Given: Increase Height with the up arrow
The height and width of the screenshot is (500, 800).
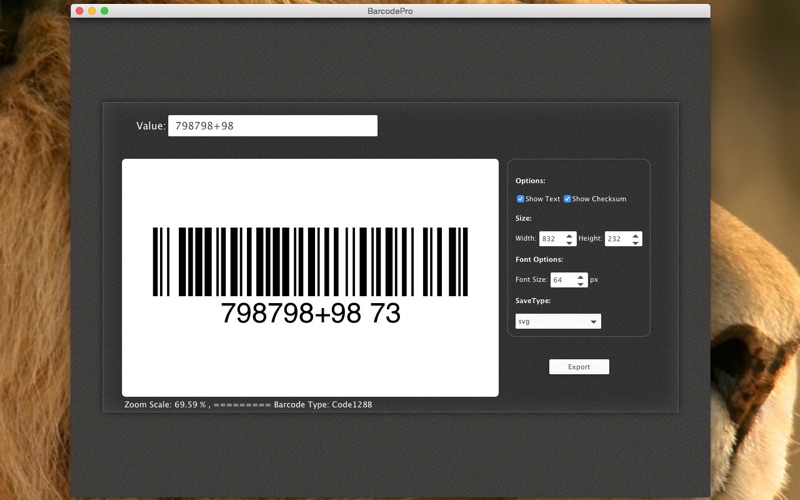Looking at the screenshot, I should (636, 235).
